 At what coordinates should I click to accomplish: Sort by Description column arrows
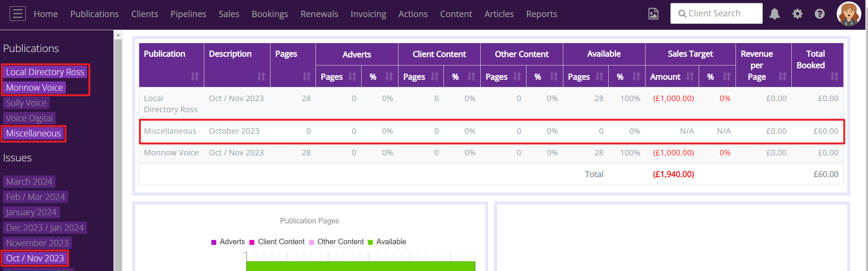click(x=261, y=76)
